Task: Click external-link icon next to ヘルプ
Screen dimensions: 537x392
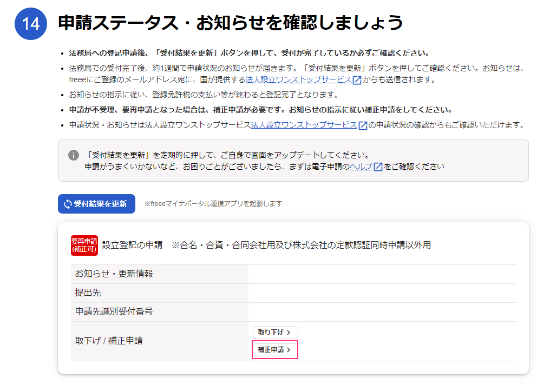Action: 378,167
